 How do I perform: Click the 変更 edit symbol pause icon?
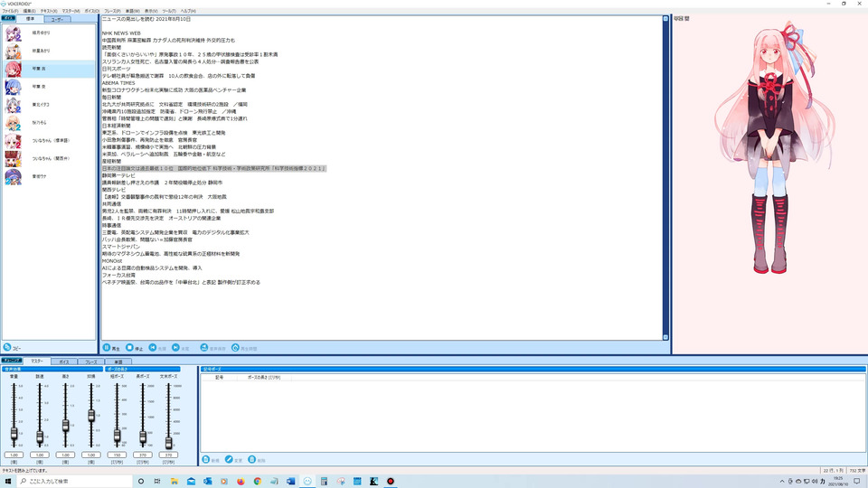coord(229,460)
